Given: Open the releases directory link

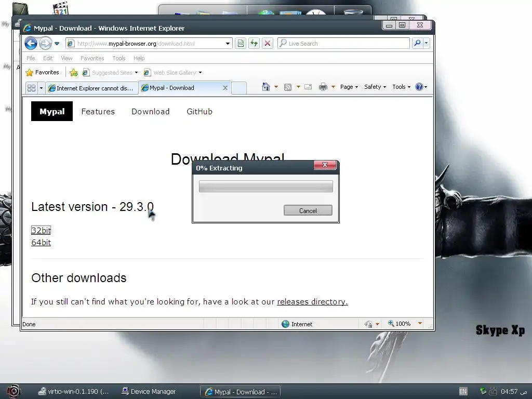Looking at the screenshot, I should [x=312, y=302].
